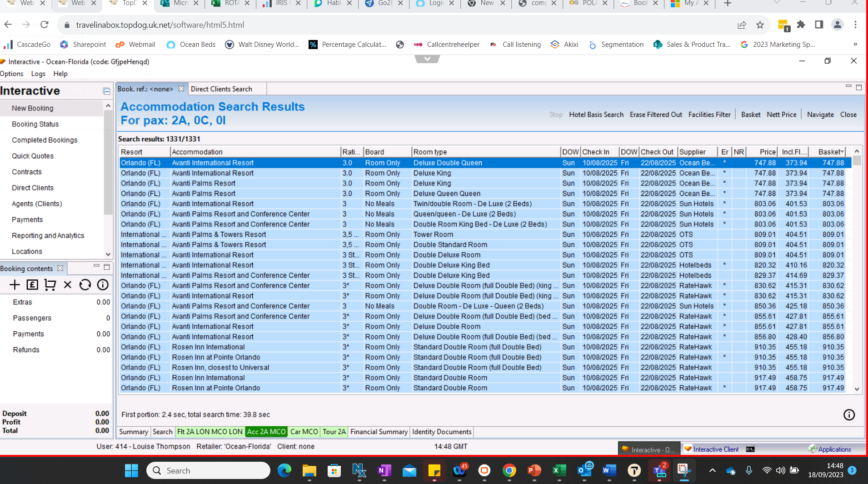This screenshot has height=484, width=868.
Task: Click the browser address bar URL
Action: [x=160, y=25]
